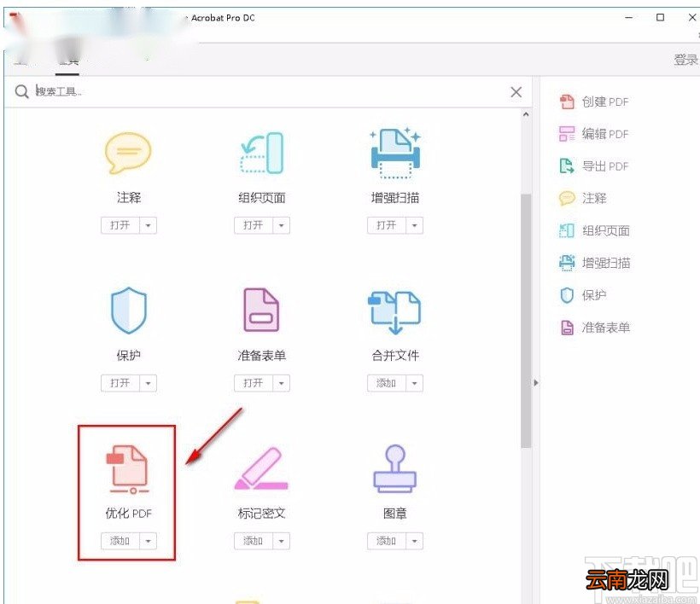Click 添加 button under 优化 PDF

pos(120,541)
